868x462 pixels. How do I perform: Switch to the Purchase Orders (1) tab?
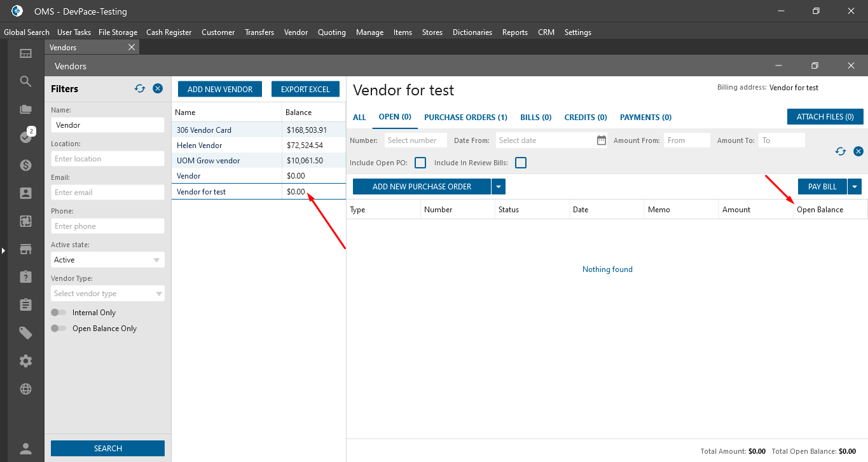pyautogui.click(x=465, y=118)
